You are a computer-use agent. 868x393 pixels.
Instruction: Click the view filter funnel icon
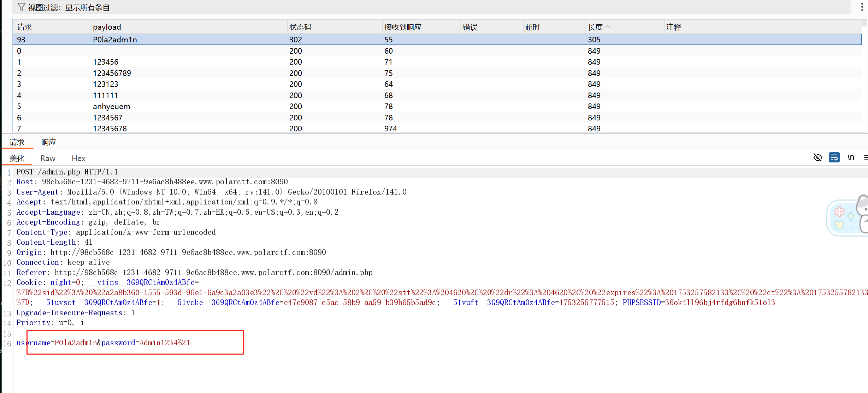click(21, 7)
